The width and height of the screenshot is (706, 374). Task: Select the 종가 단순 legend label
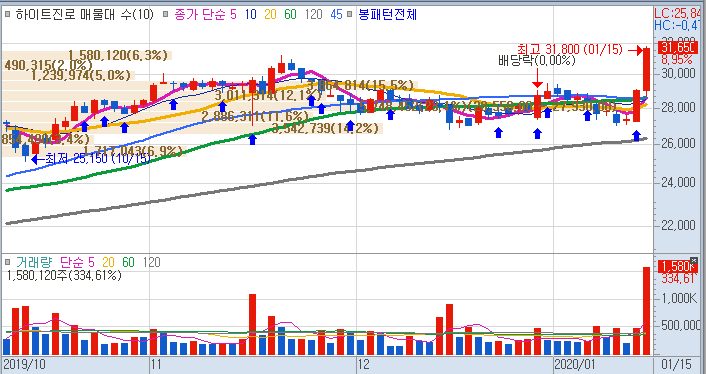click(199, 14)
